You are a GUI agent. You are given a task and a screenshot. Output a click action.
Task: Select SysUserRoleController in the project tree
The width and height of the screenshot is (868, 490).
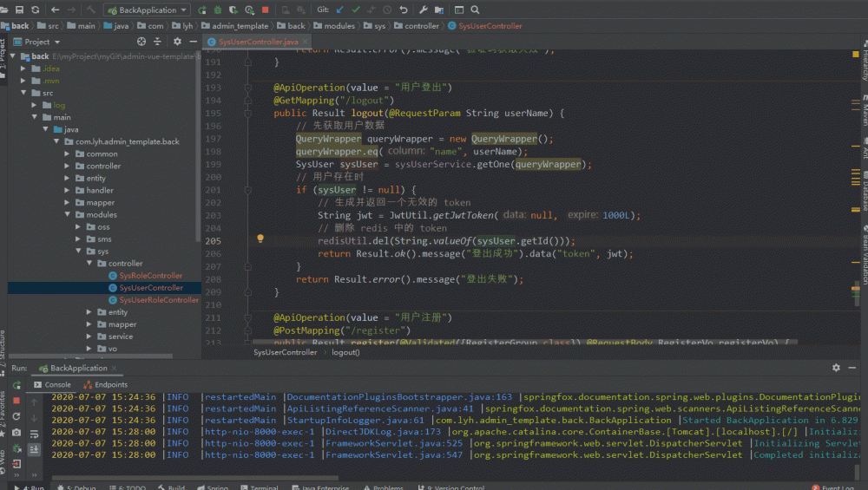coord(154,300)
